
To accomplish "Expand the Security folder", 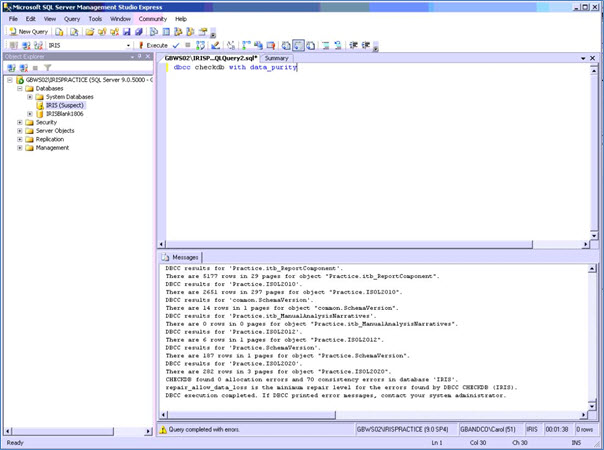I will (x=20, y=123).
